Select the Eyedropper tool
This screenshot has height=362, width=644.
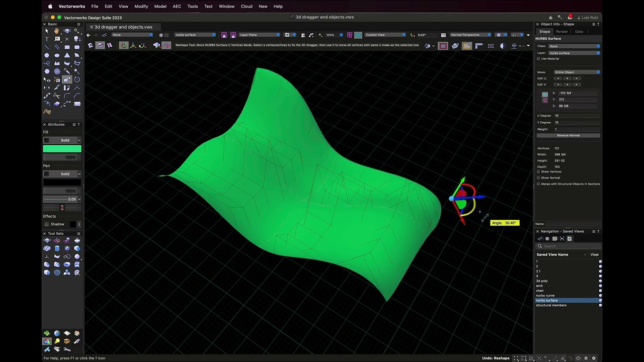67,71
